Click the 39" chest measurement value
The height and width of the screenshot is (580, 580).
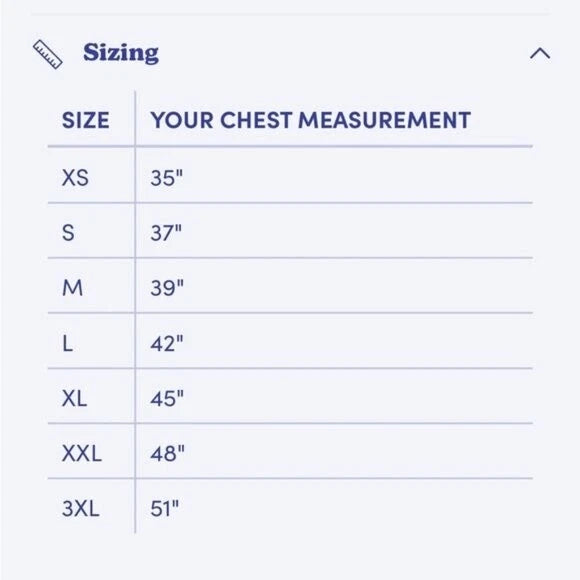[167, 288]
